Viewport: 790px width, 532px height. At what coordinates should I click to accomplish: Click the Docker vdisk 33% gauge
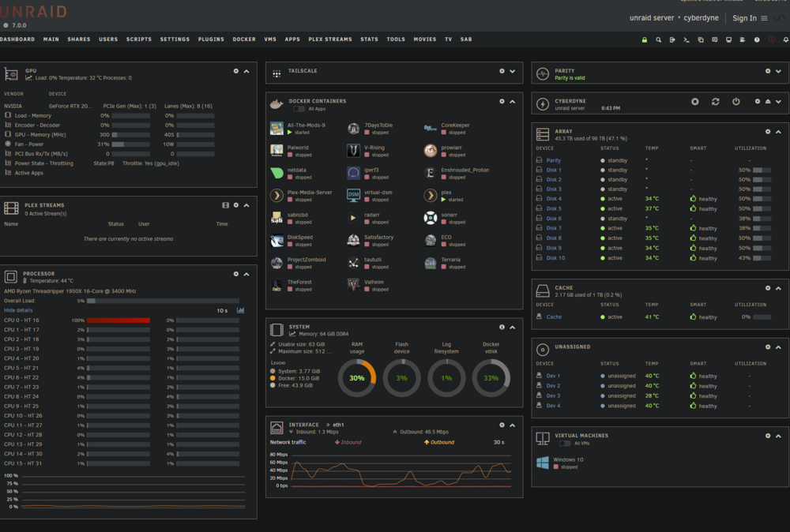pyautogui.click(x=491, y=378)
